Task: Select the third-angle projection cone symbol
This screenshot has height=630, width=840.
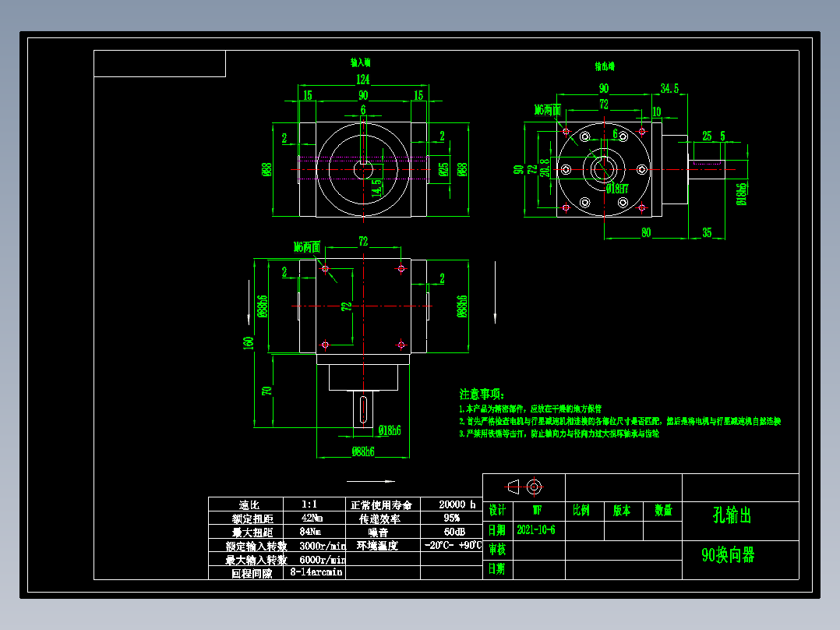Action: coord(514,486)
